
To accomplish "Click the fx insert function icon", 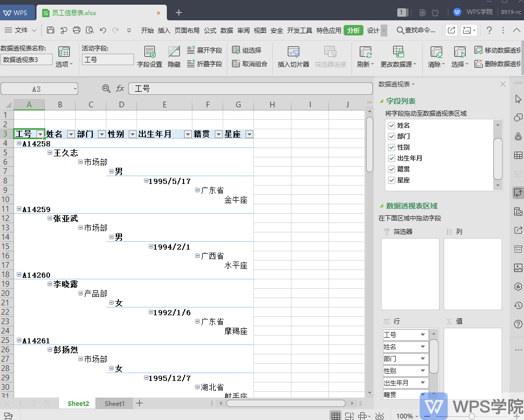I will click(x=120, y=89).
